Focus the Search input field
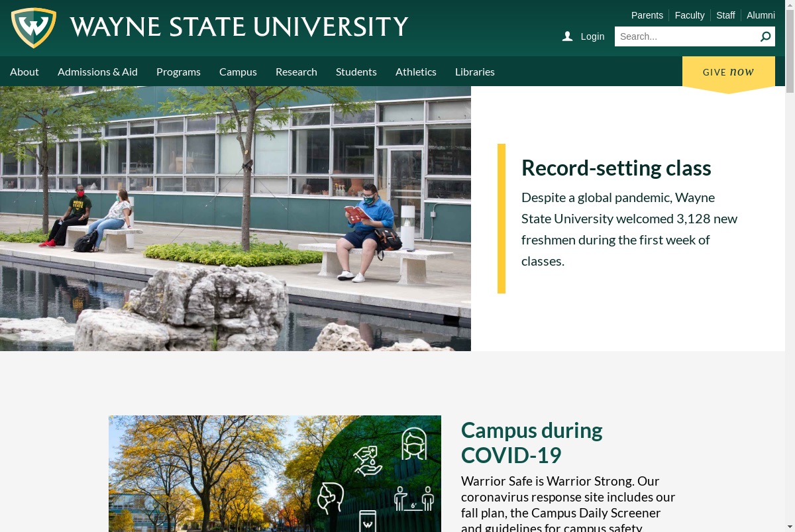This screenshot has height=532, width=795. point(686,36)
